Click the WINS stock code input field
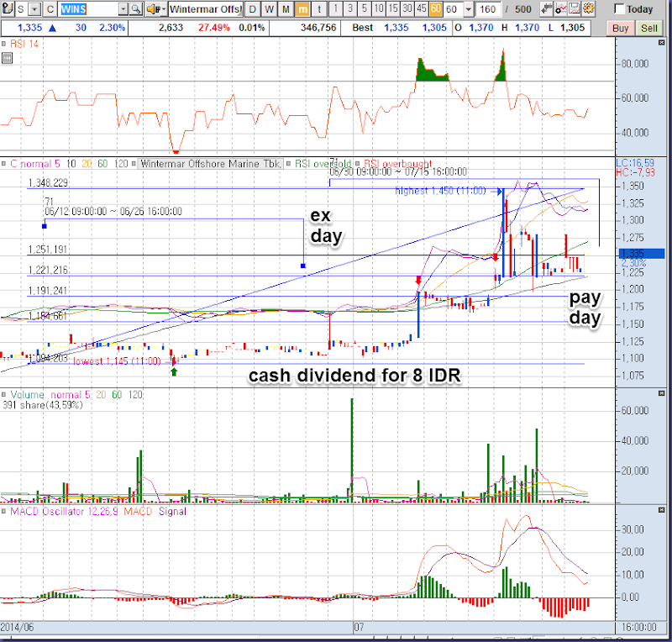Viewport: 672px width, 642px height. [x=89, y=9]
